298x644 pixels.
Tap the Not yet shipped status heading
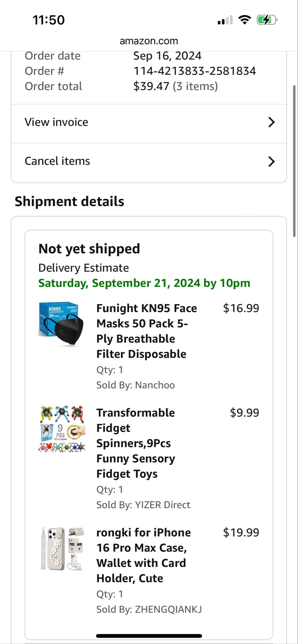tap(89, 249)
